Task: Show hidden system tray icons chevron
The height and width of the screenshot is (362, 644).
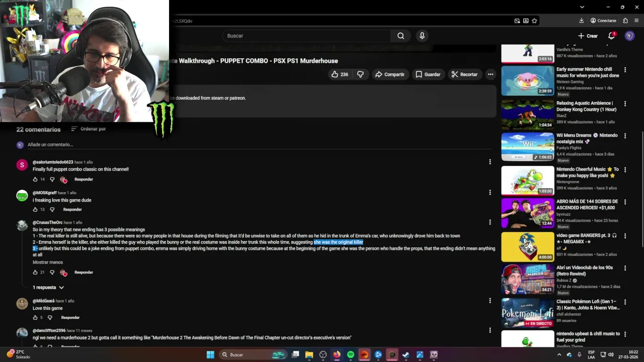Action: pyautogui.click(x=558, y=354)
